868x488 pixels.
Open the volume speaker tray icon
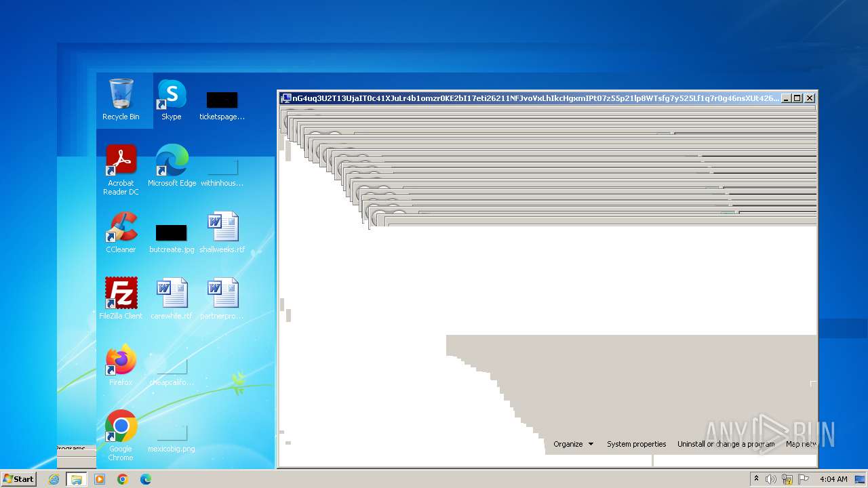tap(771, 479)
